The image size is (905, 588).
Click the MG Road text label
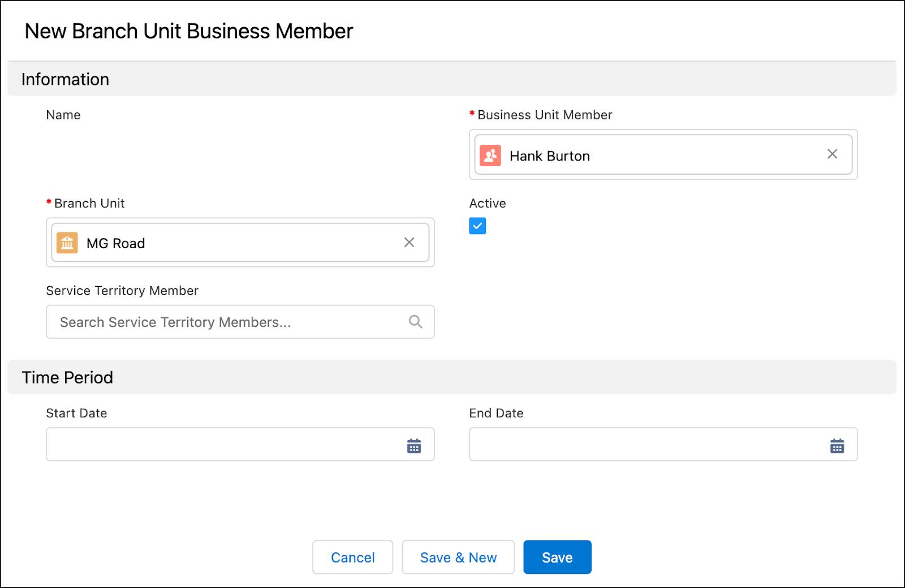pos(115,244)
